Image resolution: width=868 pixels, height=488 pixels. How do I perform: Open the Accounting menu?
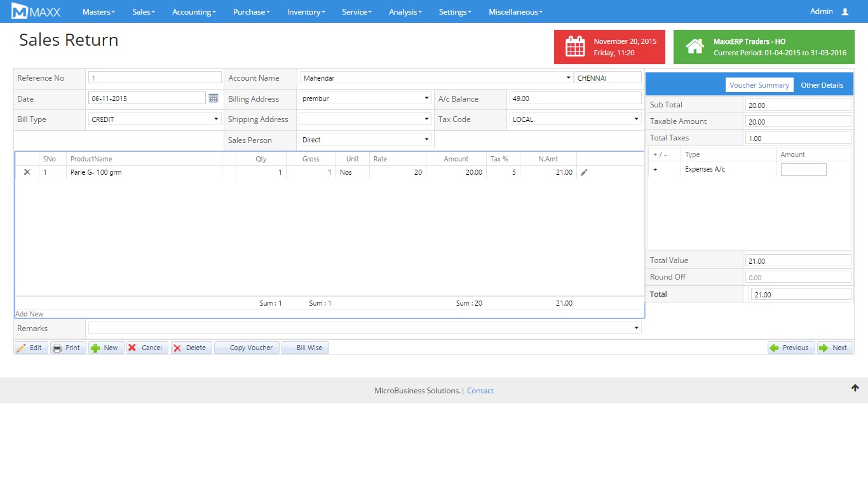tap(194, 12)
